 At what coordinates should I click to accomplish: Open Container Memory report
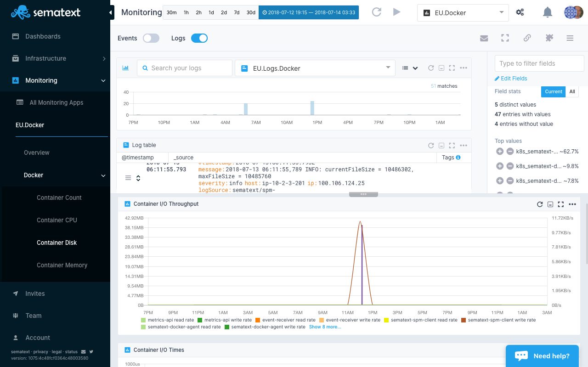pyautogui.click(x=62, y=265)
